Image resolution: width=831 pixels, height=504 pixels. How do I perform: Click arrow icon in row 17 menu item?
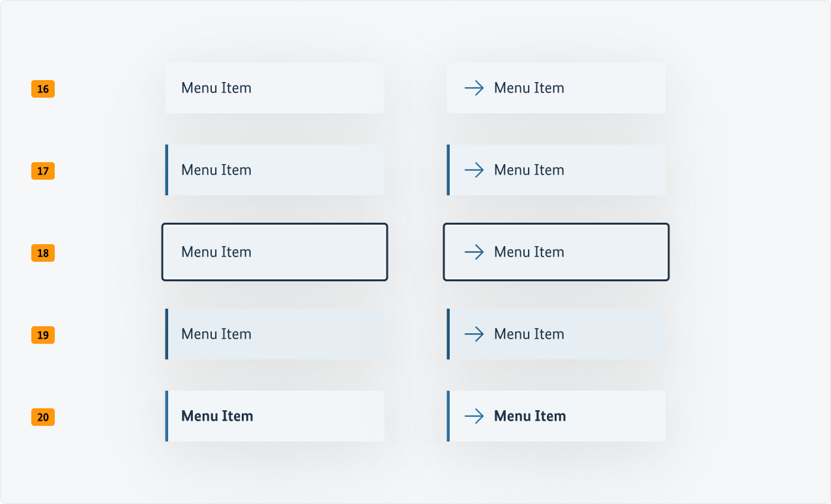click(x=474, y=170)
